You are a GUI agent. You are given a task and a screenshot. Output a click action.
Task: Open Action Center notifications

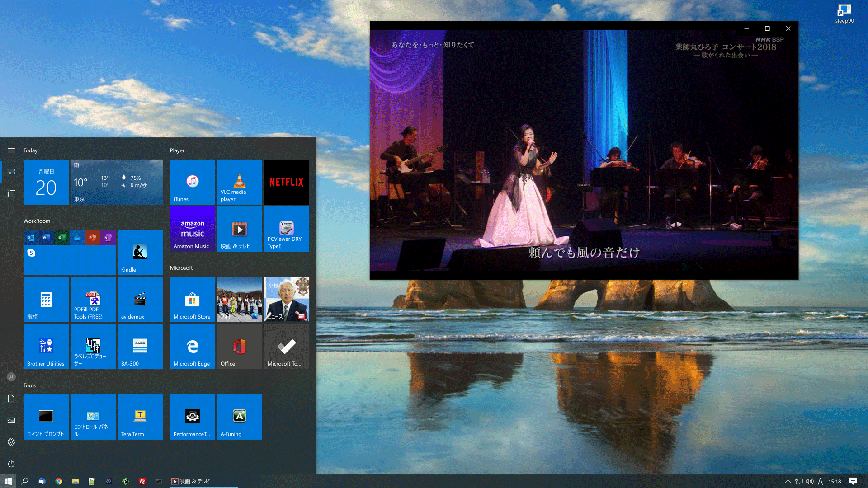(x=853, y=481)
